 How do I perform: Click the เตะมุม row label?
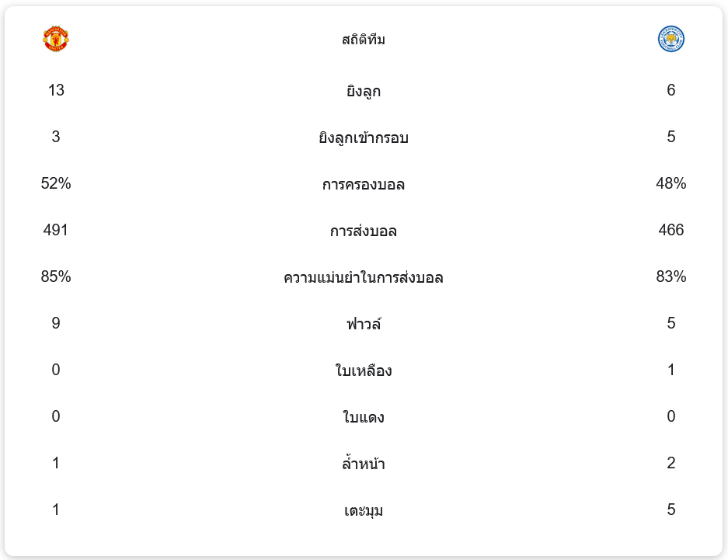[x=364, y=511]
